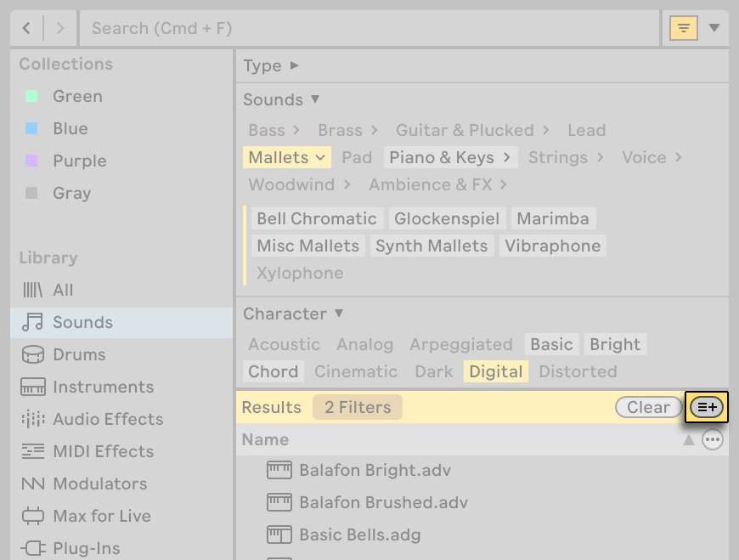Open the Drums library label

tap(79, 355)
